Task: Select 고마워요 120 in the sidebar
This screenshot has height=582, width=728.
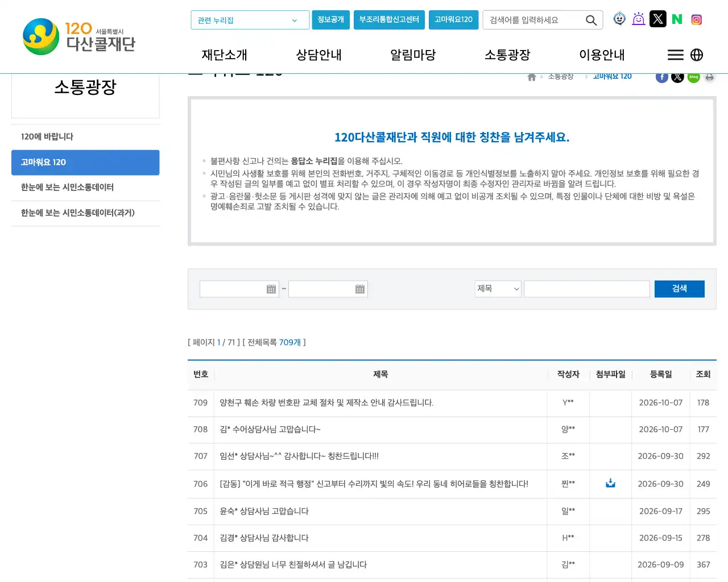Action: pyautogui.click(x=85, y=163)
